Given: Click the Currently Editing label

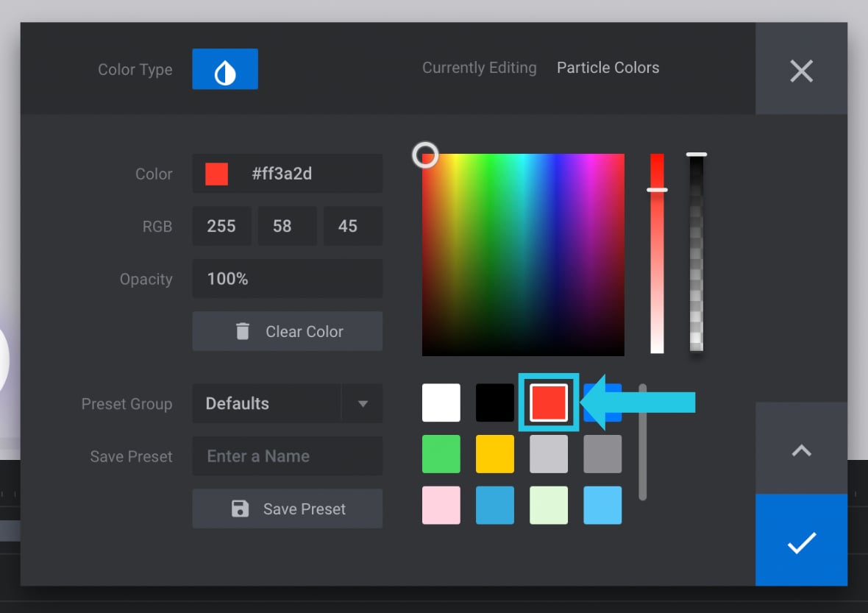Looking at the screenshot, I should [x=480, y=68].
